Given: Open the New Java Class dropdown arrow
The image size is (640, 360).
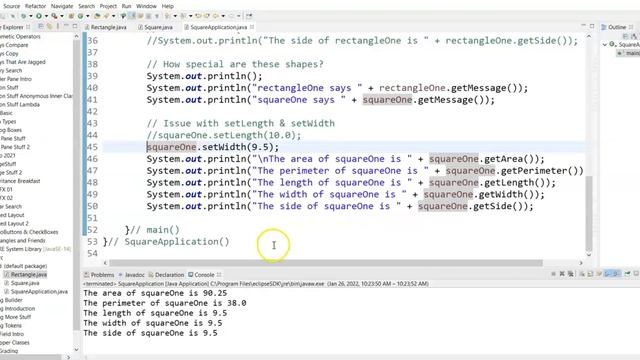Looking at the screenshot, I should click(88, 16).
